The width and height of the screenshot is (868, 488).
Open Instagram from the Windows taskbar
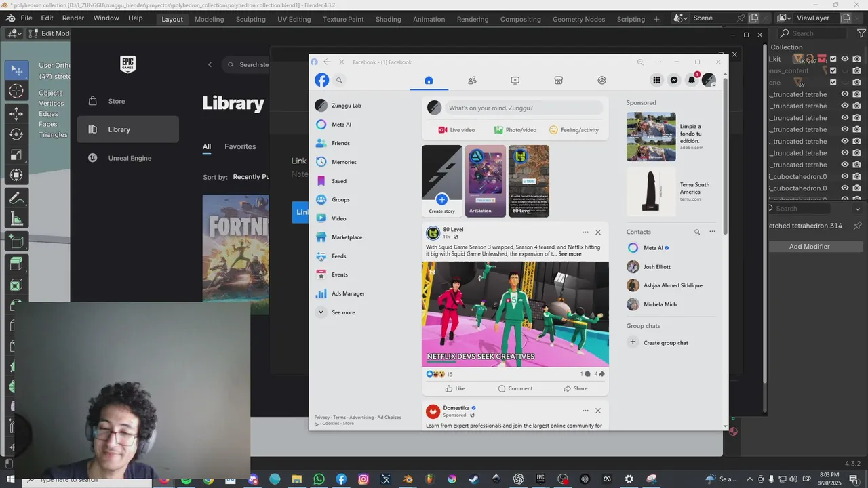click(363, 479)
